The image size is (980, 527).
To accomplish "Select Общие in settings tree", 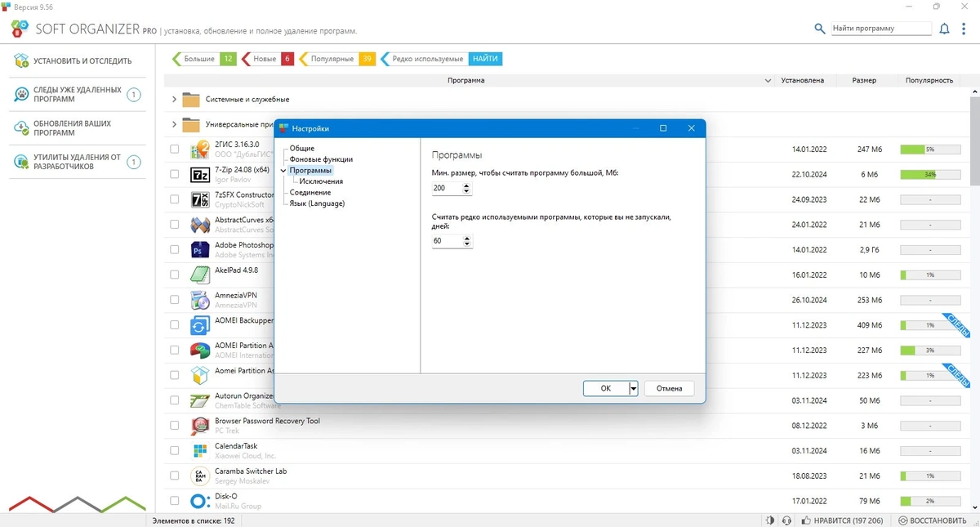I will [301, 148].
